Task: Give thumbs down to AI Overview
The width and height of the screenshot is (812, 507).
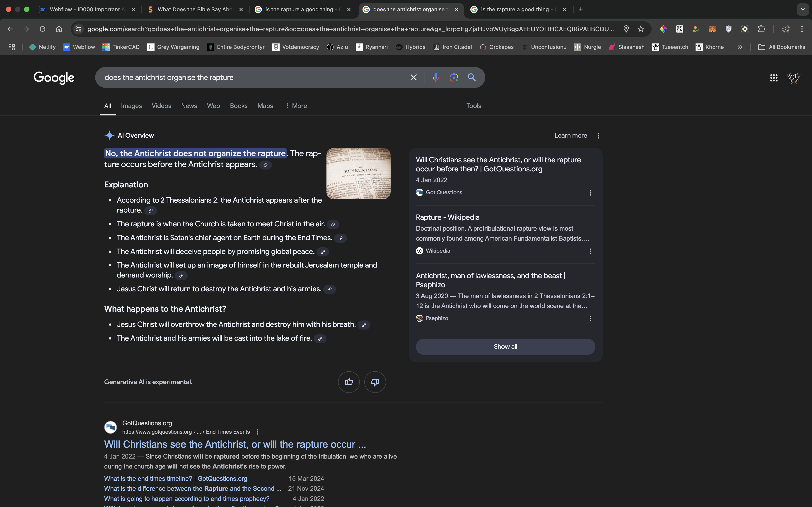Action: coord(375,382)
